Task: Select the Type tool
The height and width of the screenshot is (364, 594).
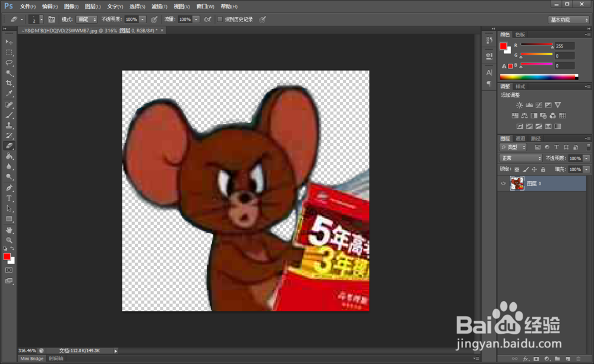Action: (x=9, y=198)
